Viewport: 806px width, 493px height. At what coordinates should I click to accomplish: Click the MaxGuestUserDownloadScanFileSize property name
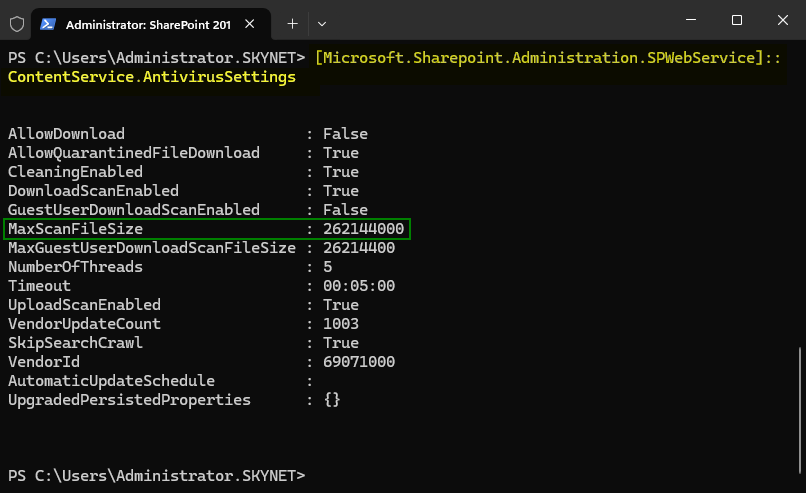(152, 248)
